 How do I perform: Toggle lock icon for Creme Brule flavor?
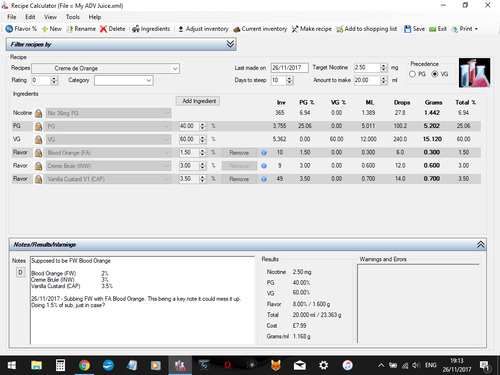(38, 166)
